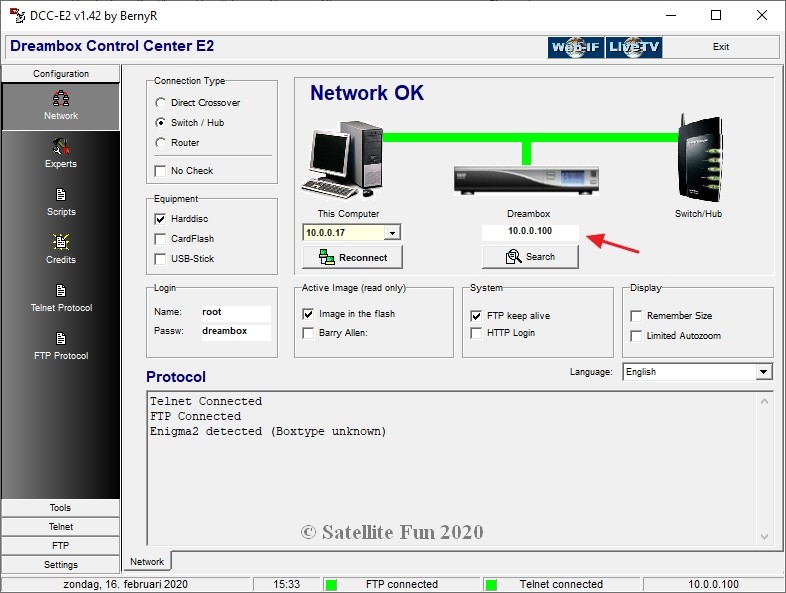
Task: Select the Network bottom tab
Action: (147, 562)
